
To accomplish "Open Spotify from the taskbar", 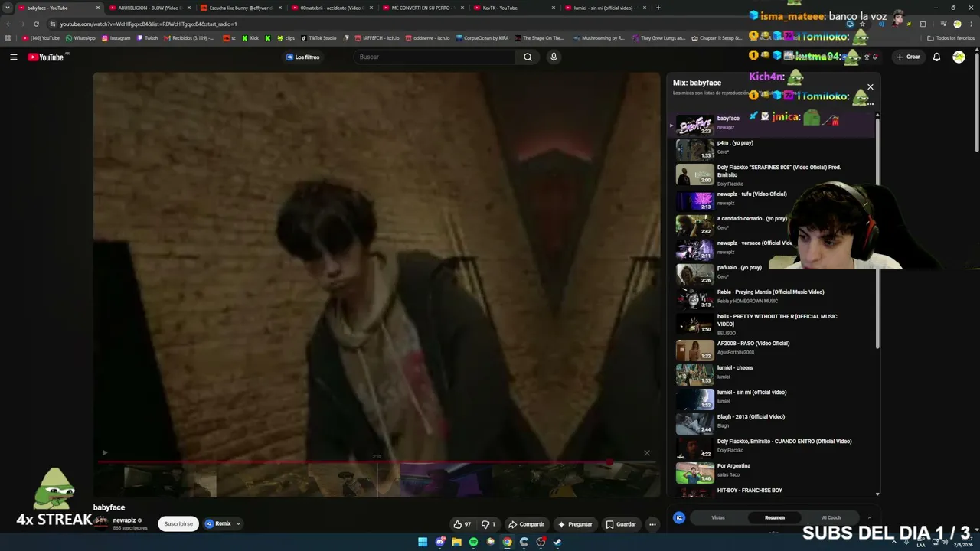I will point(473,542).
